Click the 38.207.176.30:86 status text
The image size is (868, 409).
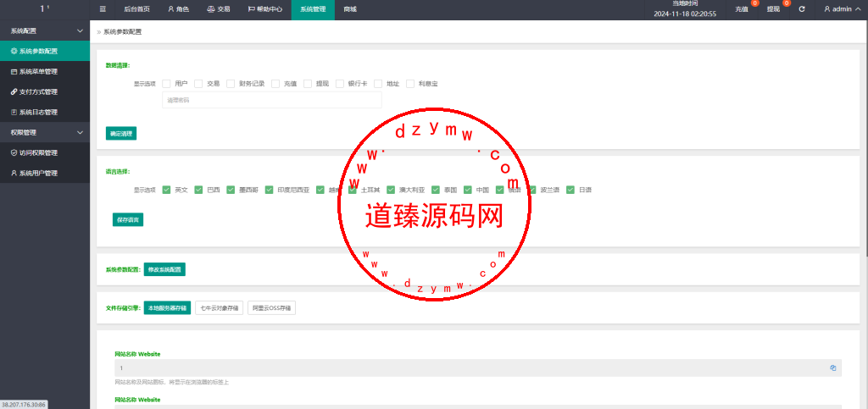point(23,405)
